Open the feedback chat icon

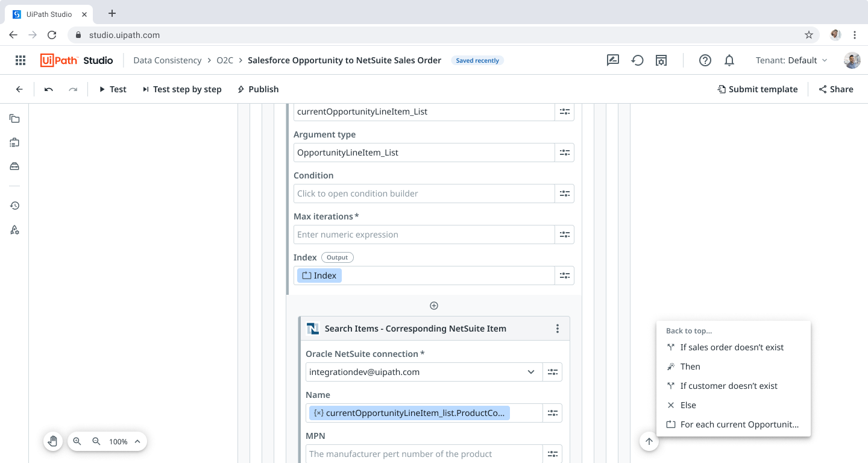tap(613, 60)
